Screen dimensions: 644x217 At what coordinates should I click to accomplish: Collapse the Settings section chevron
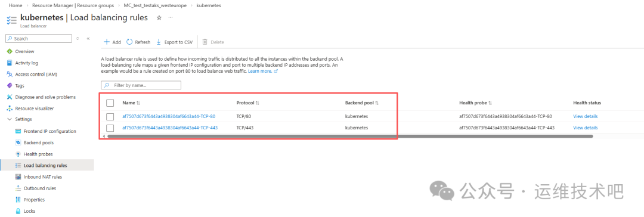point(10,119)
